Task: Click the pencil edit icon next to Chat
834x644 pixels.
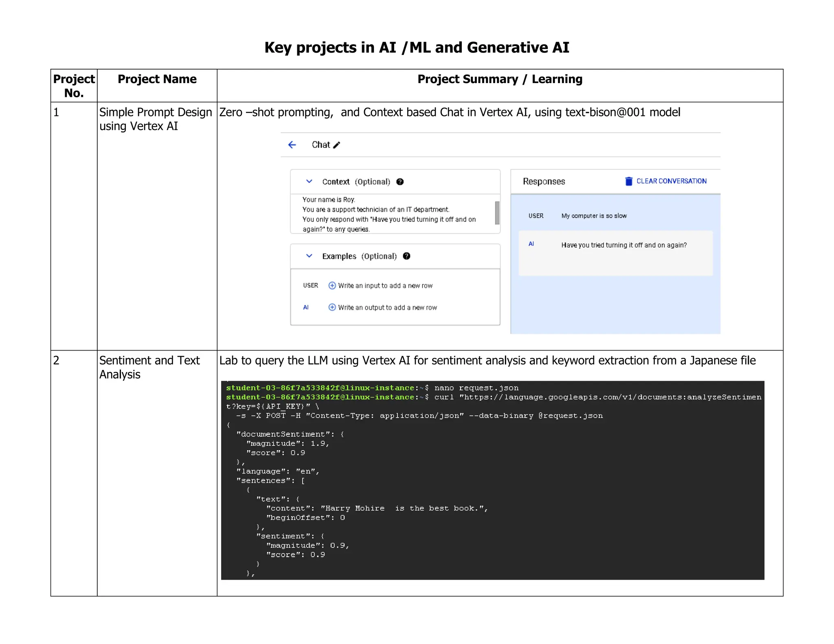Action: 336,145
